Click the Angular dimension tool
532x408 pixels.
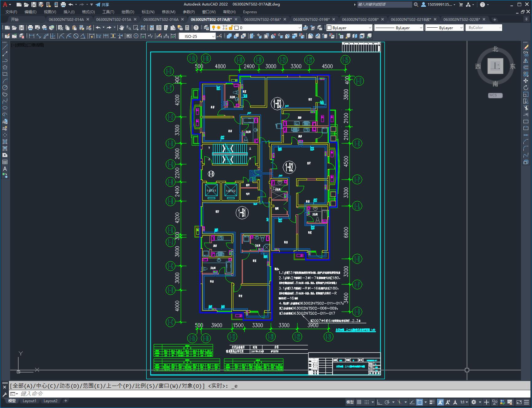83,36
